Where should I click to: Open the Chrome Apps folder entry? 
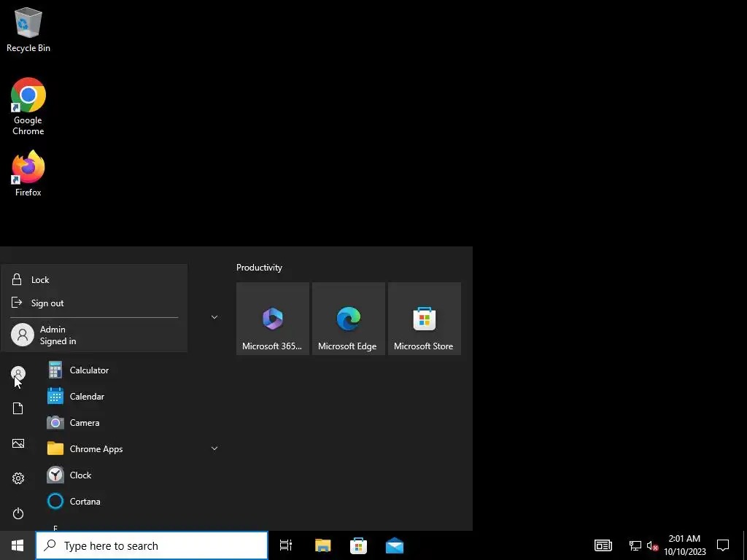tap(133, 448)
